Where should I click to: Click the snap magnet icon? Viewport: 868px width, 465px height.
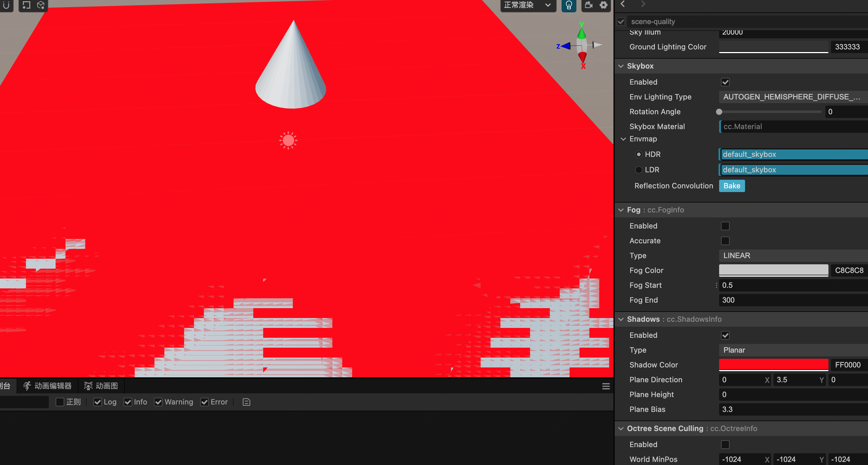pyautogui.click(x=6, y=5)
